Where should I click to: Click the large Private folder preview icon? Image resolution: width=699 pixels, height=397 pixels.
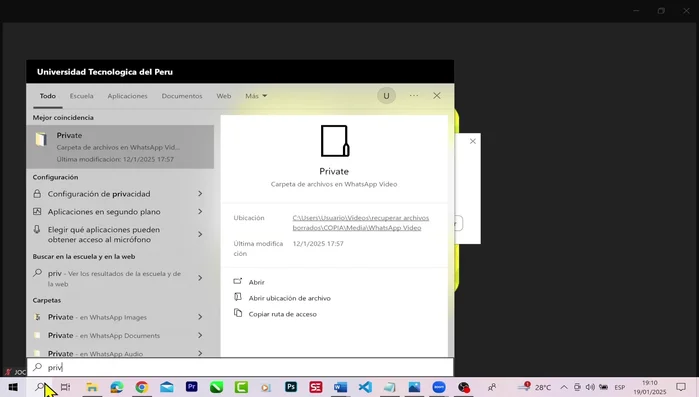[335, 141]
